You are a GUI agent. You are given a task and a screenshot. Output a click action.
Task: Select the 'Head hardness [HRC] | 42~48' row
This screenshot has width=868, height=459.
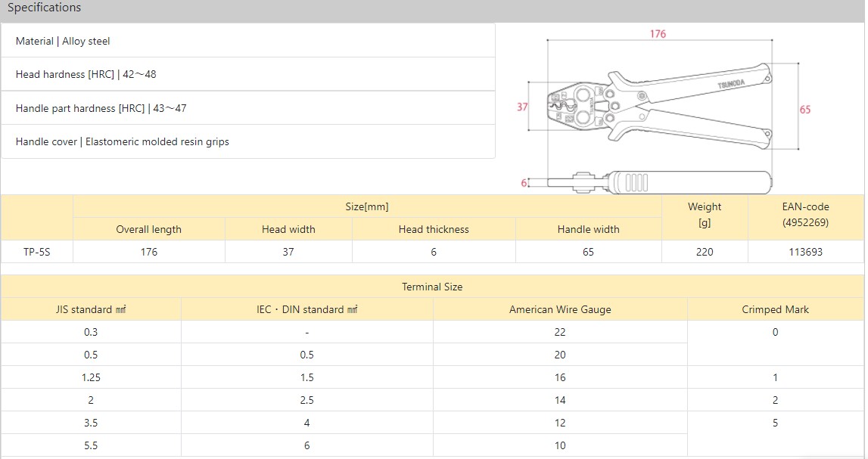(x=248, y=74)
